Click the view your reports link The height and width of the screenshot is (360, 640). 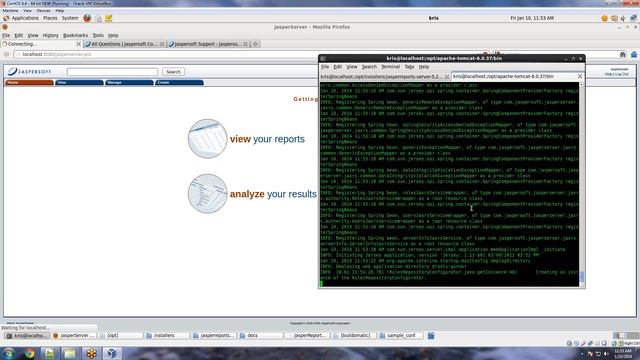coord(267,139)
